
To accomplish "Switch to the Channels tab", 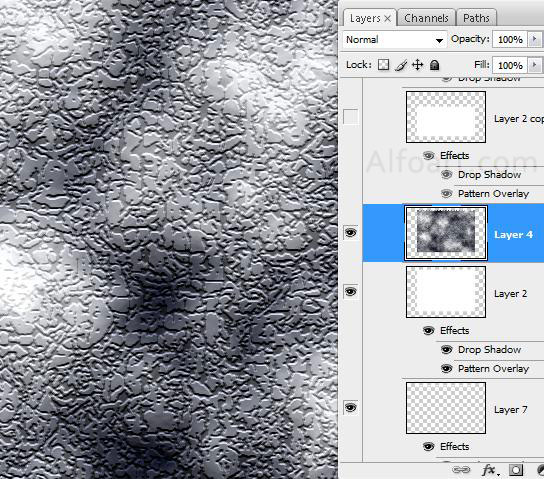I will (x=426, y=18).
